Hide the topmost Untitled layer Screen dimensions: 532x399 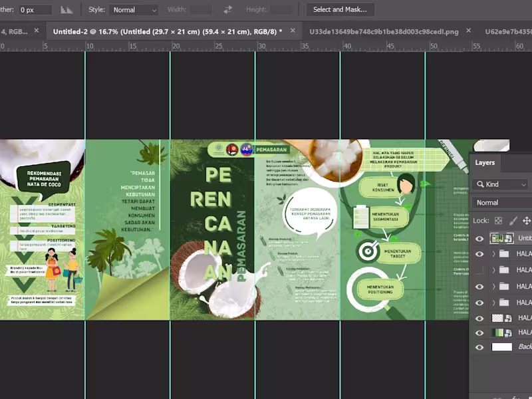point(479,238)
